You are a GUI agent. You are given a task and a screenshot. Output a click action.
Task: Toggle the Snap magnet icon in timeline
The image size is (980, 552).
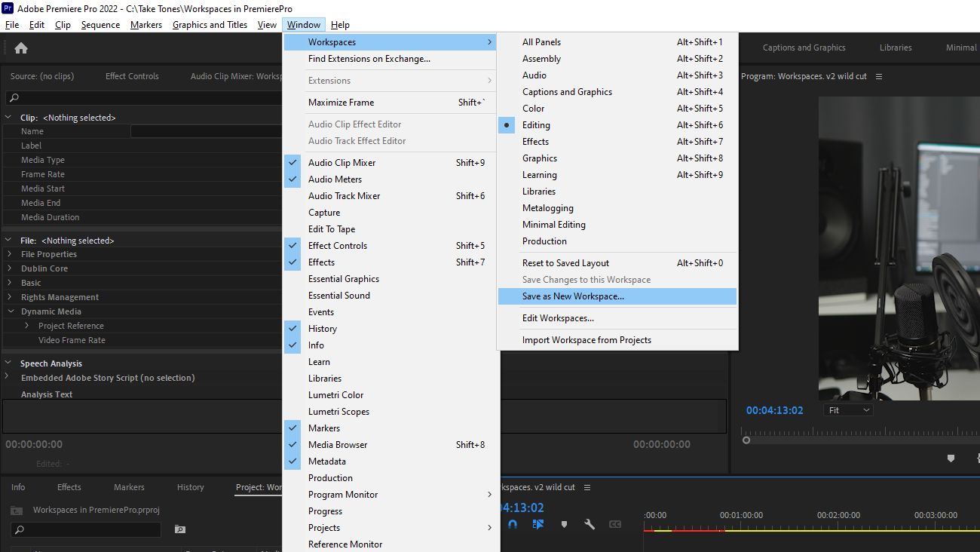click(513, 524)
